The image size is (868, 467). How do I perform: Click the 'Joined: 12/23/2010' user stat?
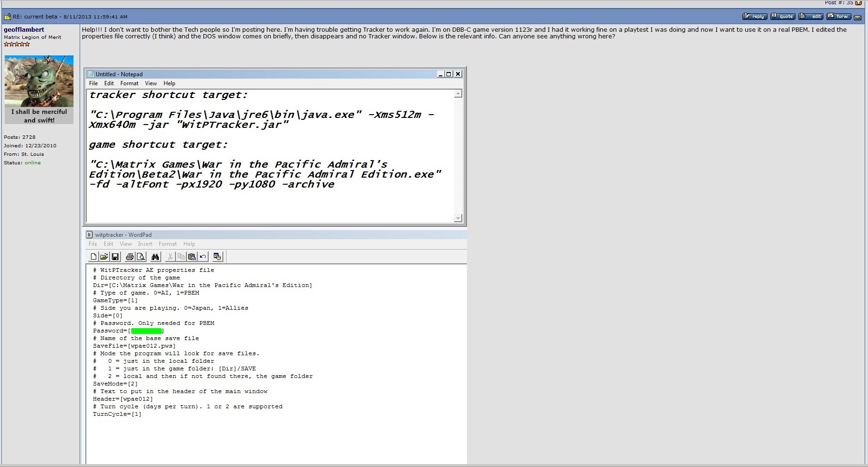tap(30, 145)
